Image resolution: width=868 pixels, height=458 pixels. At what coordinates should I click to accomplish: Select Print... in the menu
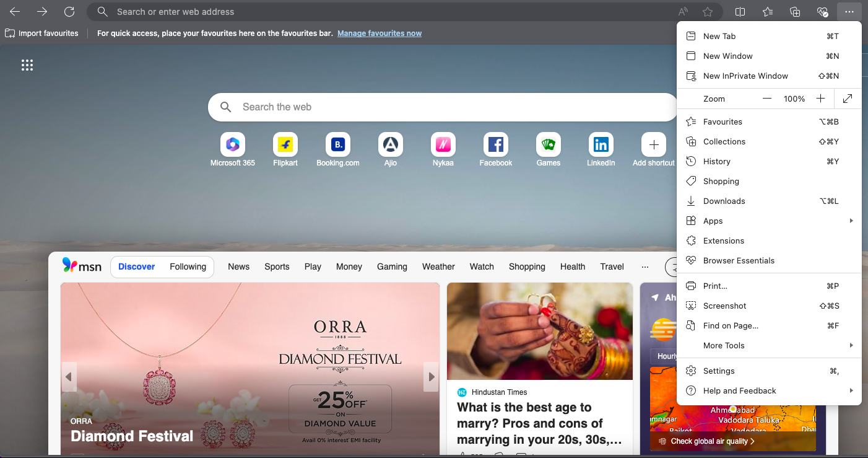pyautogui.click(x=769, y=286)
